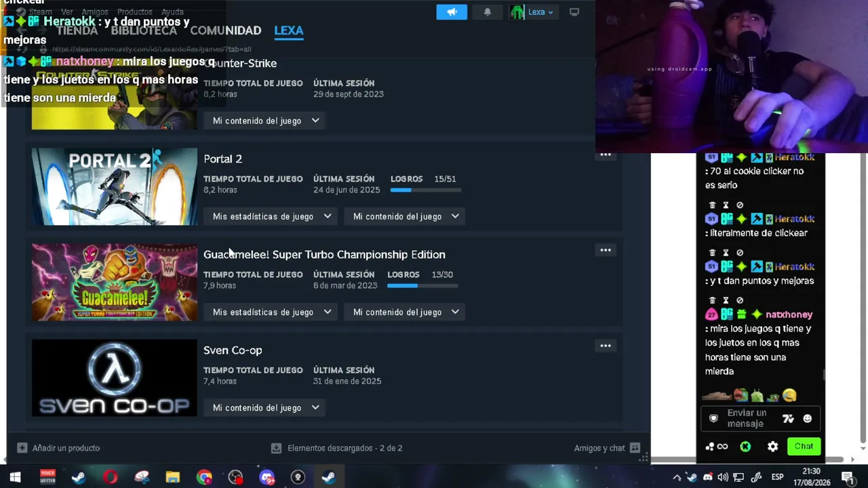This screenshot has width=868, height=488.
Task: Open Opera browser from the taskbar
Action: (x=110, y=477)
